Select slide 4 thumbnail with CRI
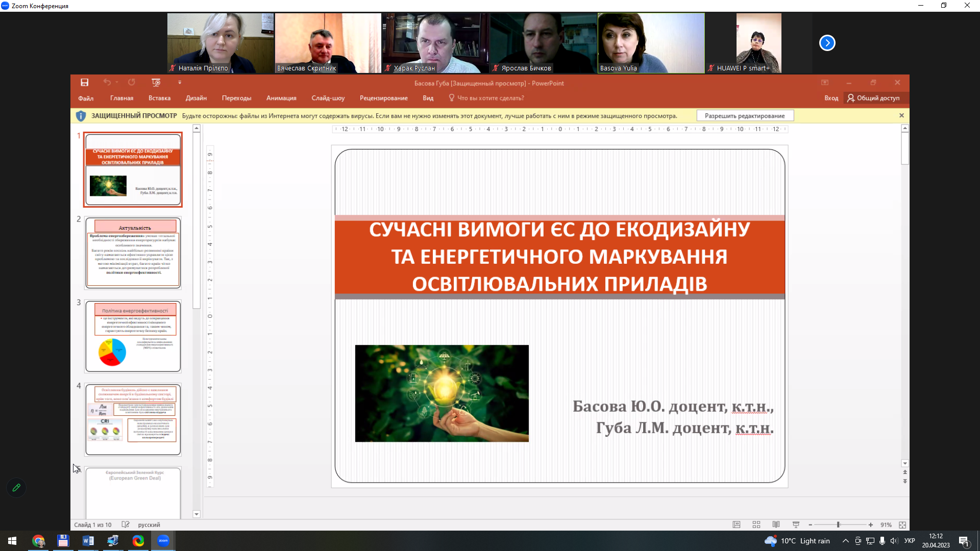 133,419
